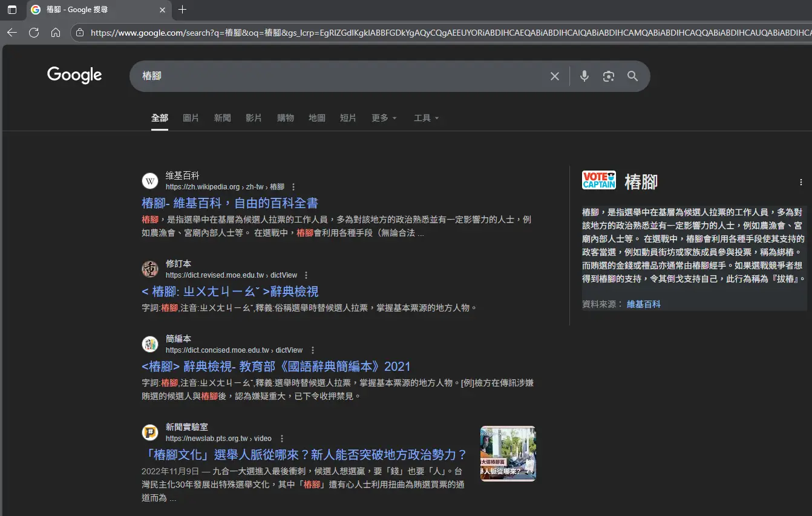Open knowledge panel more options

(x=801, y=182)
